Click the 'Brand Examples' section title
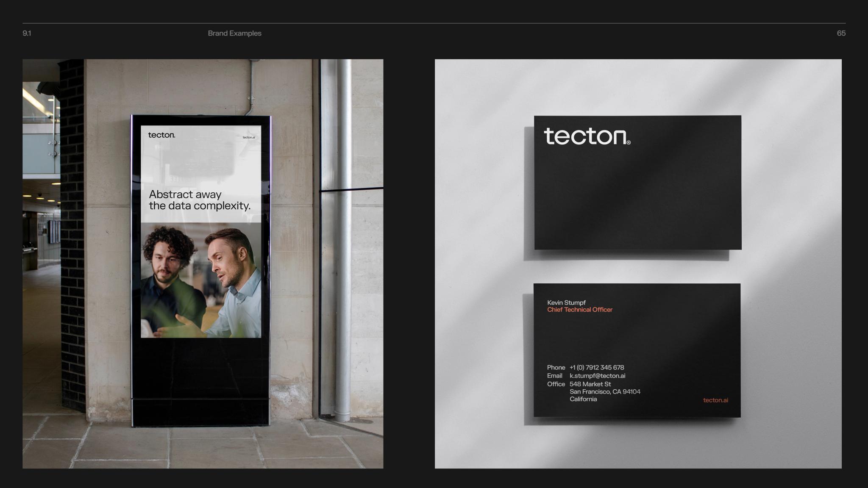 pyautogui.click(x=234, y=33)
